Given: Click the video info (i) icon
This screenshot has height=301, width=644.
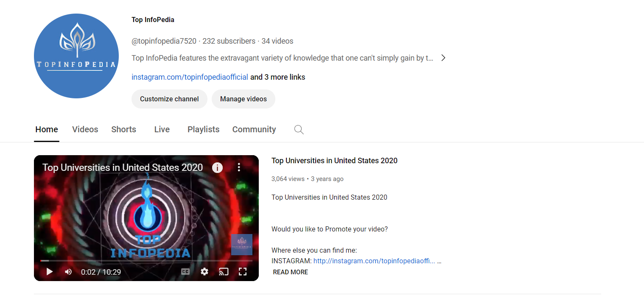Looking at the screenshot, I should (x=217, y=167).
